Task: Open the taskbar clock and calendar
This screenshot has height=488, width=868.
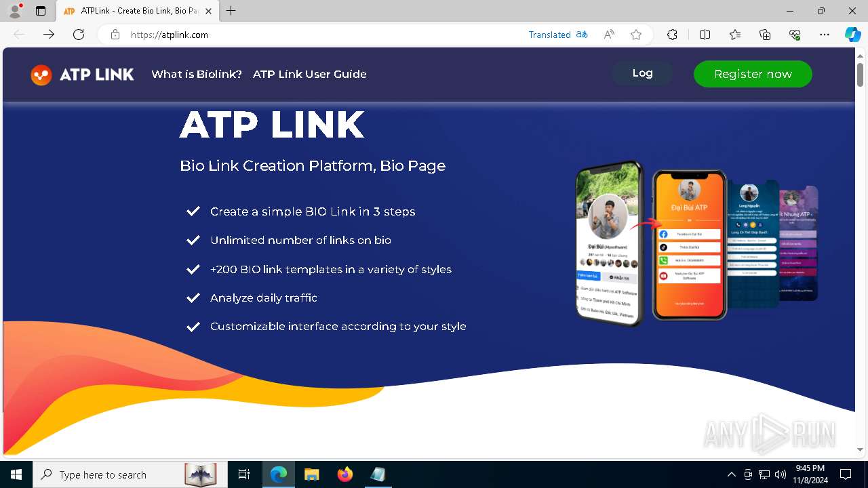Action: (x=811, y=474)
